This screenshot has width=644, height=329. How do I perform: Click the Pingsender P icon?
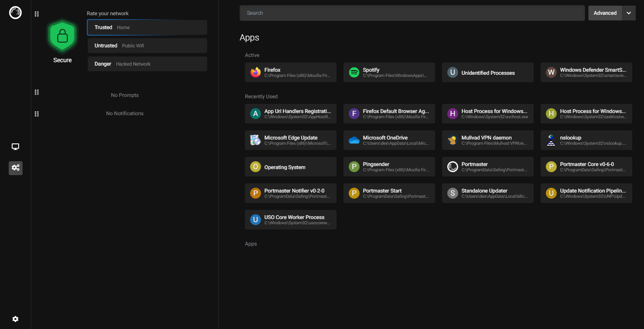(x=354, y=167)
